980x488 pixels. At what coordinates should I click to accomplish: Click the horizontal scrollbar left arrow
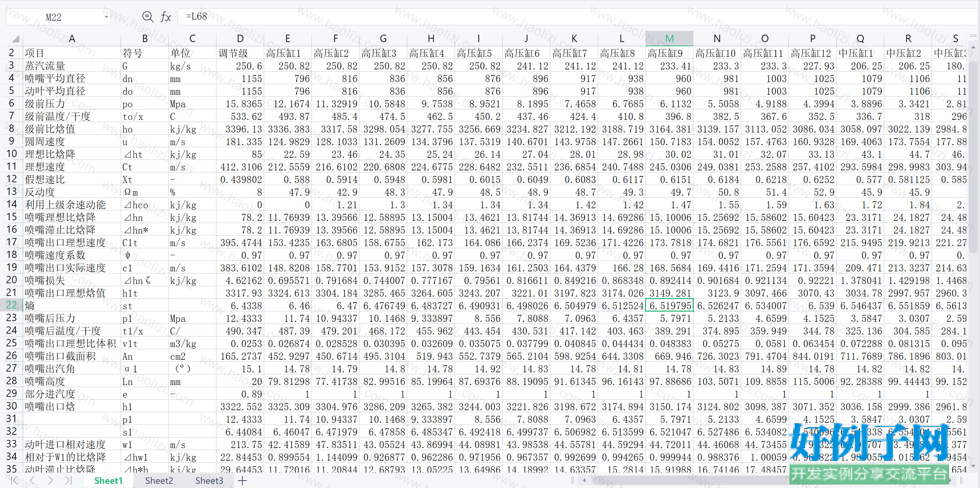pos(584,480)
